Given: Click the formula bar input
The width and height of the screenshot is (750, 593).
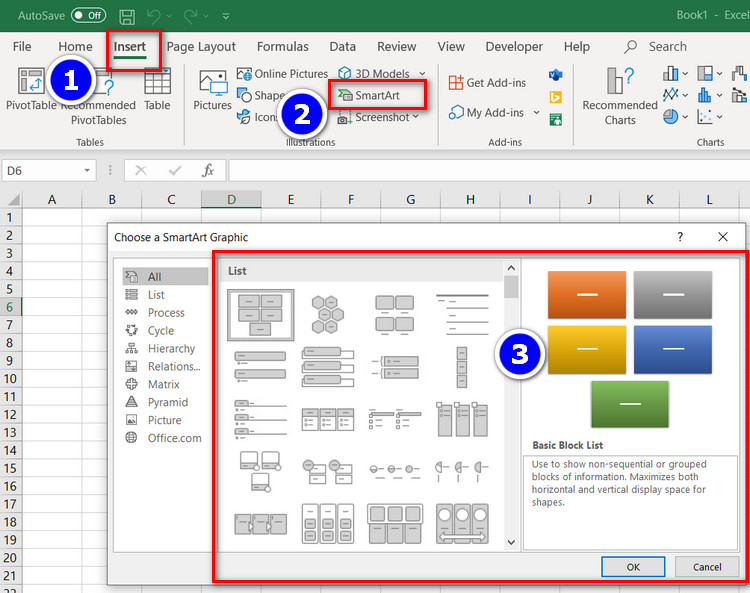Looking at the screenshot, I should click(x=489, y=171).
